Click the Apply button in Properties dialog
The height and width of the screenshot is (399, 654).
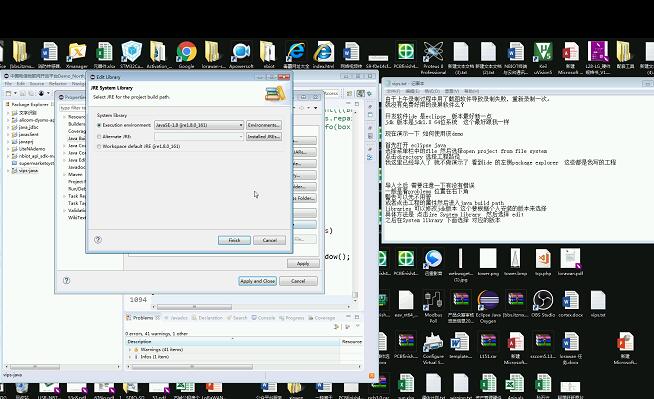(303, 263)
